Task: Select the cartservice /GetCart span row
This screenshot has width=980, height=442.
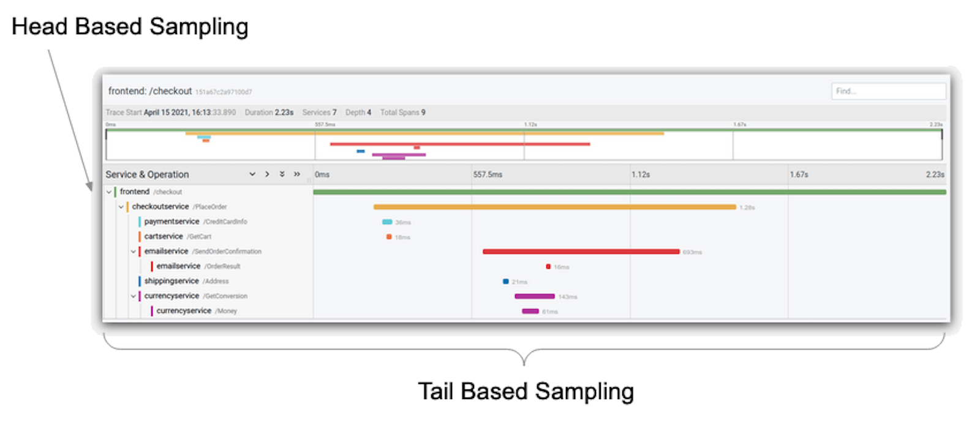Action: click(x=526, y=237)
